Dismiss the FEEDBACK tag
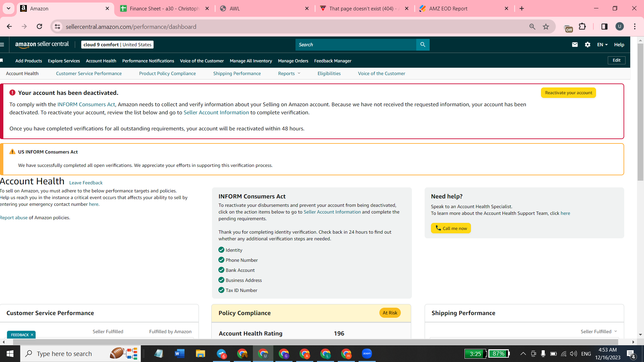The width and height of the screenshot is (644, 362). (32, 335)
